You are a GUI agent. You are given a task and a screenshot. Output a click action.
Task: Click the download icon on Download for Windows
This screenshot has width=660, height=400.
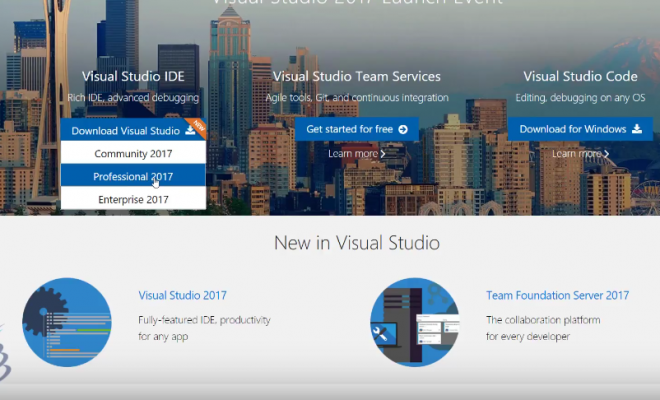click(x=637, y=129)
